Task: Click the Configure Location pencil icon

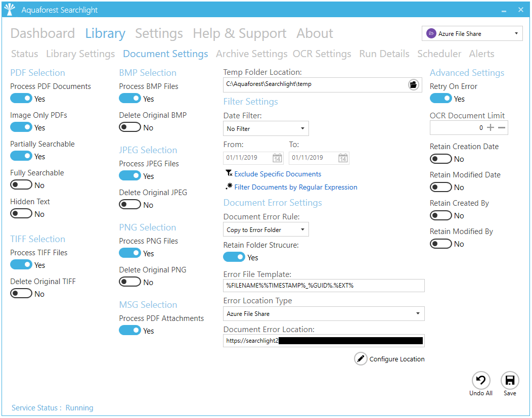Action: [361, 359]
